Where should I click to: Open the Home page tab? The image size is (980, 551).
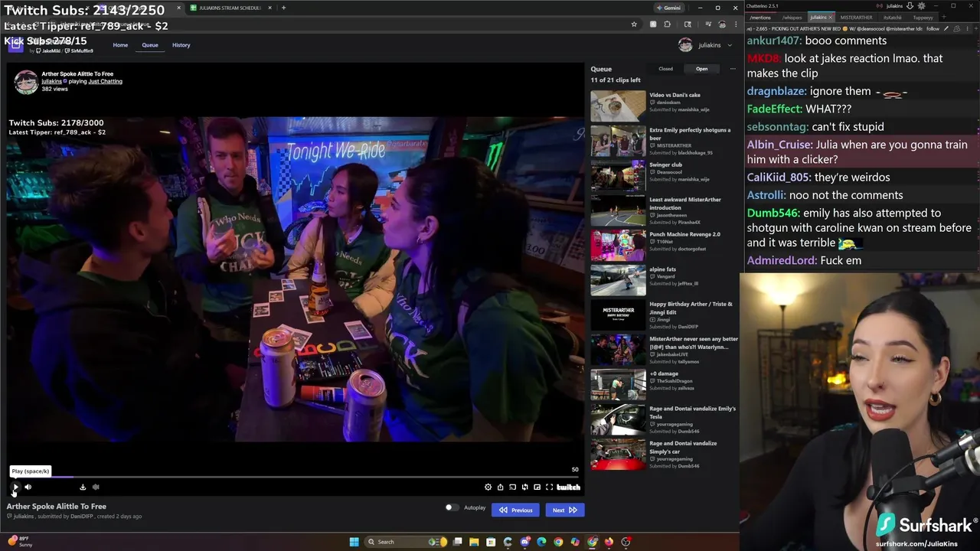[x=120, y=45]
